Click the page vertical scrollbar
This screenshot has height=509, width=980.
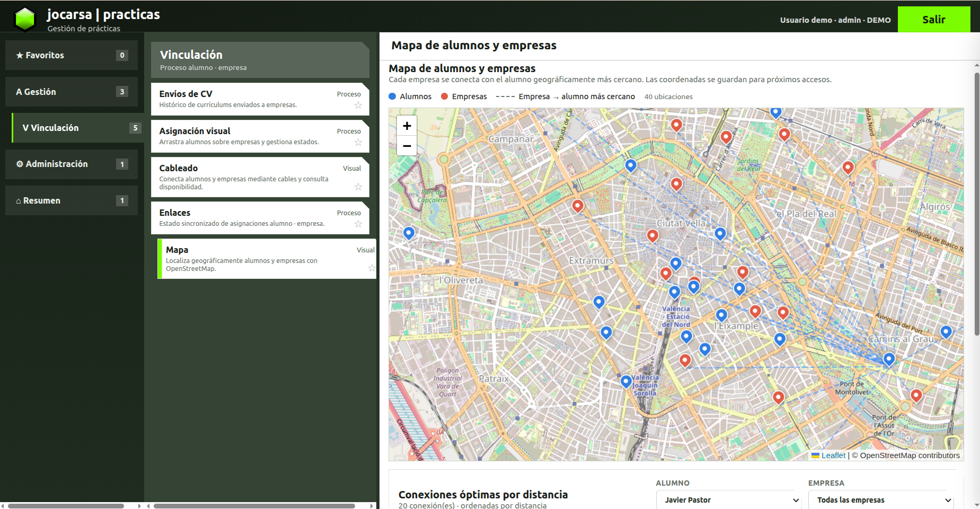click(x=977, y=204)
